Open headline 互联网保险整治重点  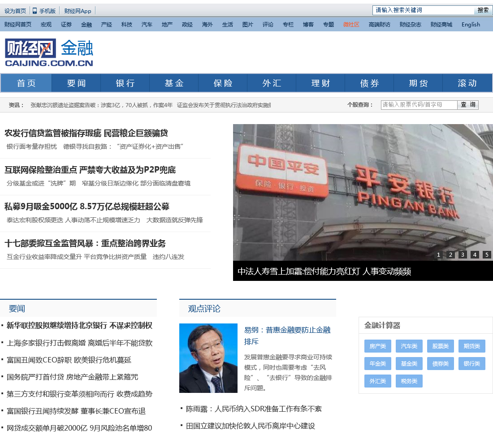pos(90,170)
